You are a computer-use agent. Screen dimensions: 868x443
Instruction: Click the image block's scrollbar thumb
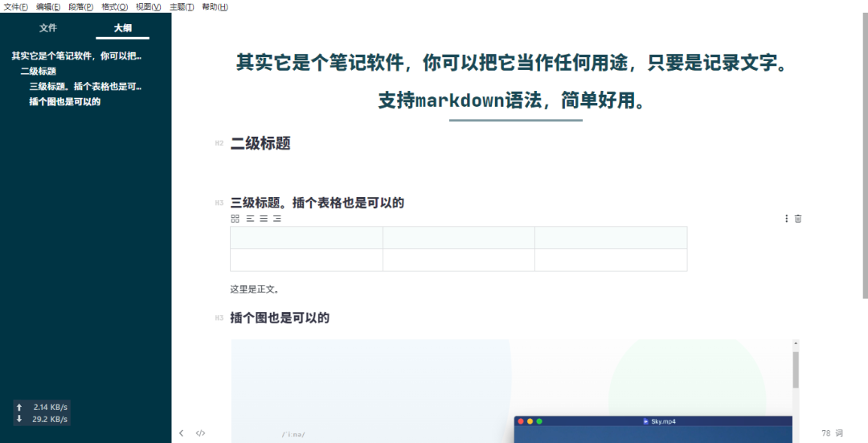(796, 369)
